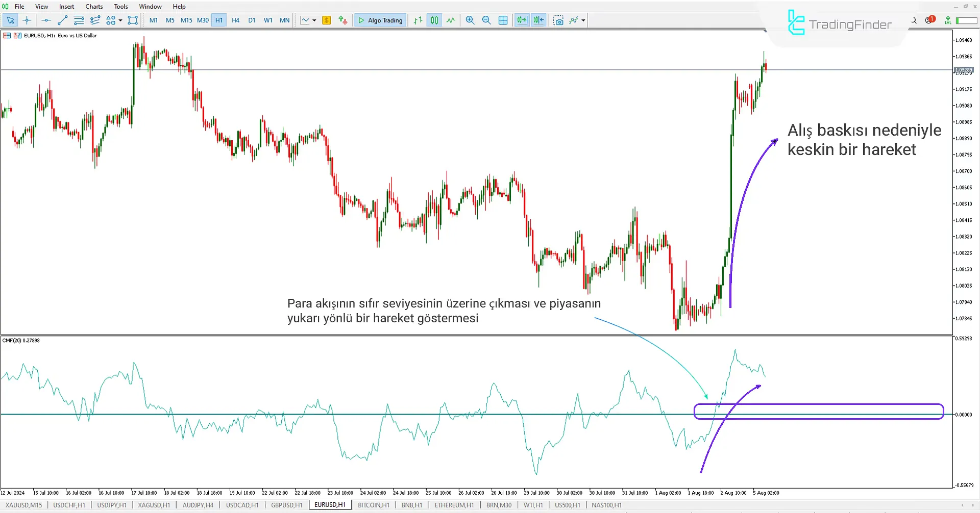Screen dimensions: 980x513
Task: Open the tile windows layout tool
Action: click(x=503, y=20)
